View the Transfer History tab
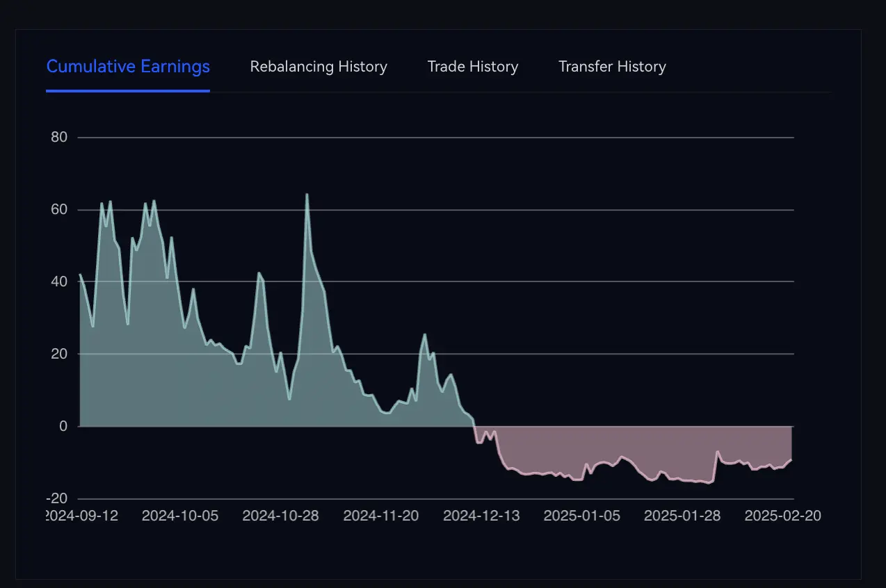 (612, 67)
